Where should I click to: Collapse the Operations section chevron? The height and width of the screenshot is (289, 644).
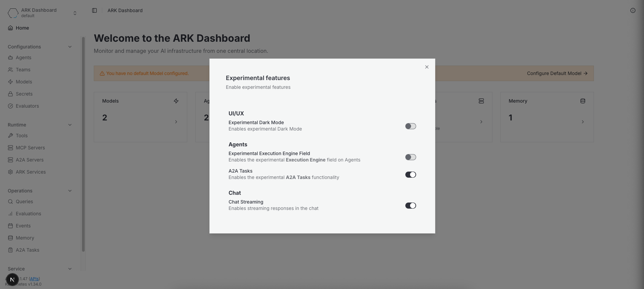(70, 191)
